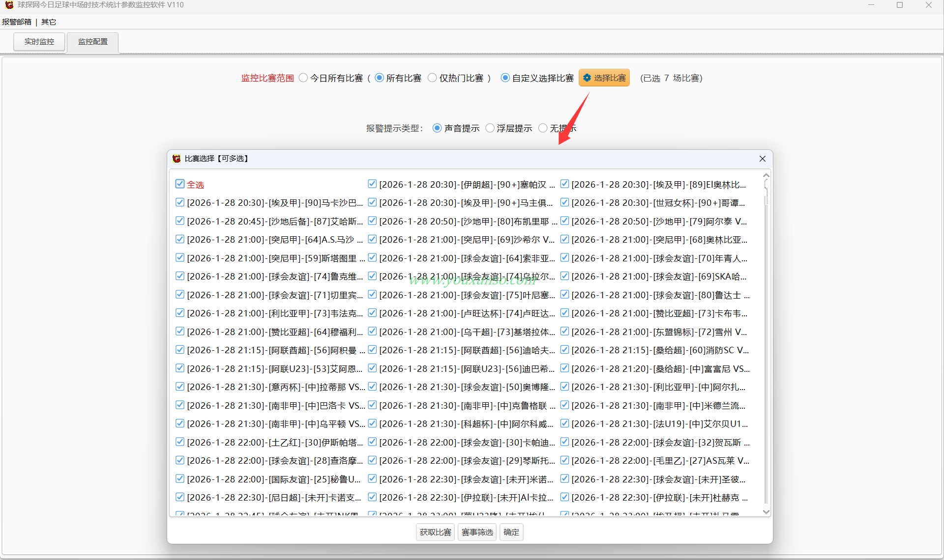Uncheck the 世冠女杯 20:30 match
The width and height of the screenshot is (944, 560).
(x=564, y=202)
